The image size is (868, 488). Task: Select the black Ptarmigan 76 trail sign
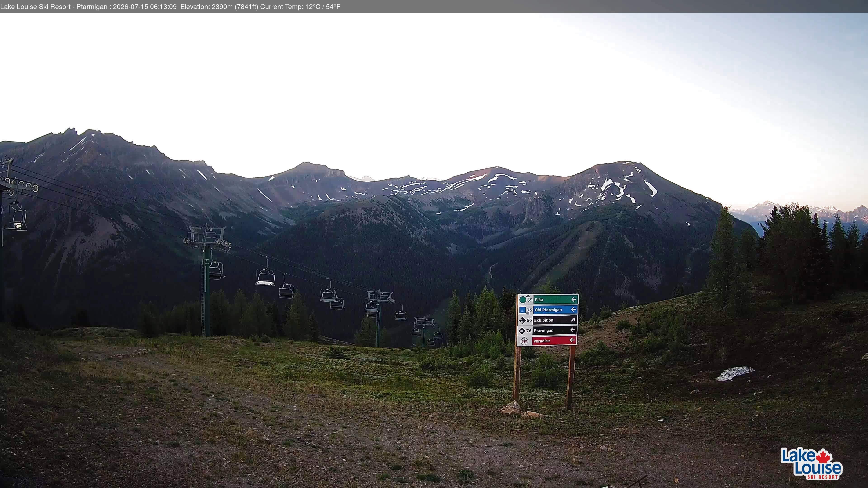click(x=547, y=330)
